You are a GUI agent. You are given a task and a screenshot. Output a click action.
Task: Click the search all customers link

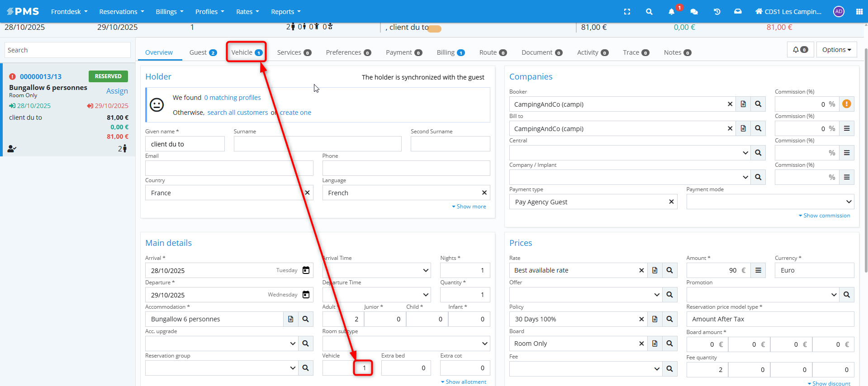pos(237,113)
